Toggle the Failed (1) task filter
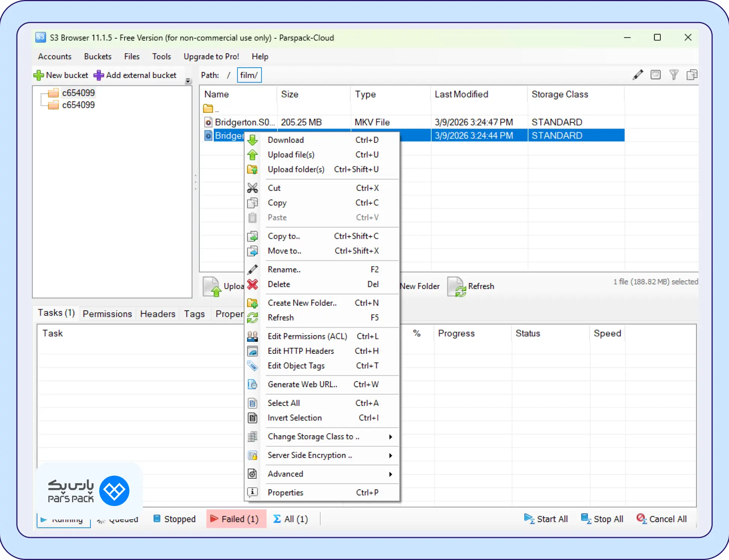 (236, 519)
